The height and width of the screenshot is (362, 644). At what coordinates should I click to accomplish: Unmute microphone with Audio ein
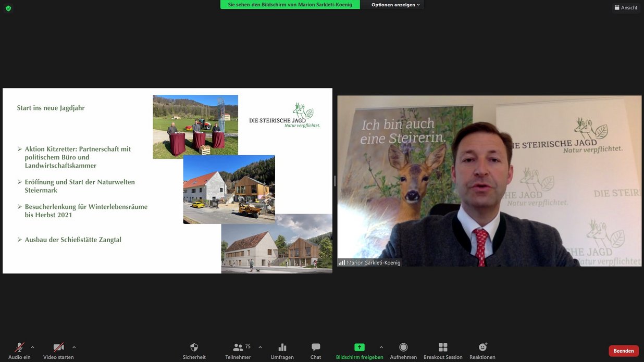[x=19, y=347]
